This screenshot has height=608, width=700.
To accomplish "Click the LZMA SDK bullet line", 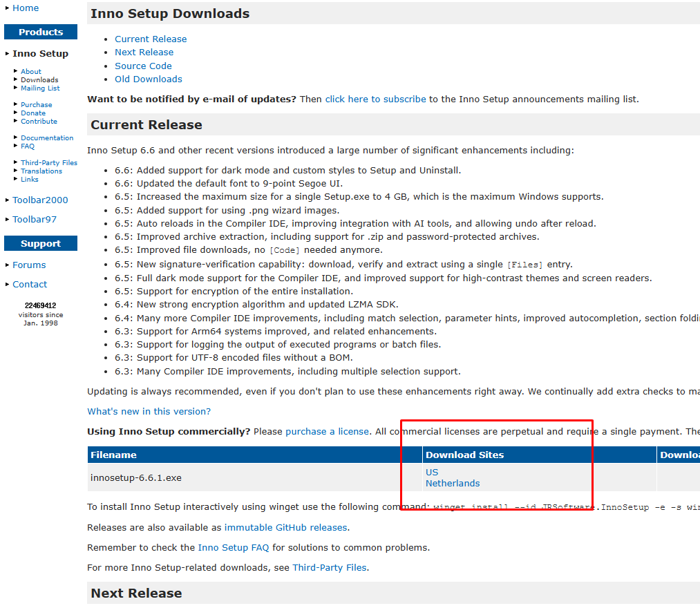I will coord(256,305).
